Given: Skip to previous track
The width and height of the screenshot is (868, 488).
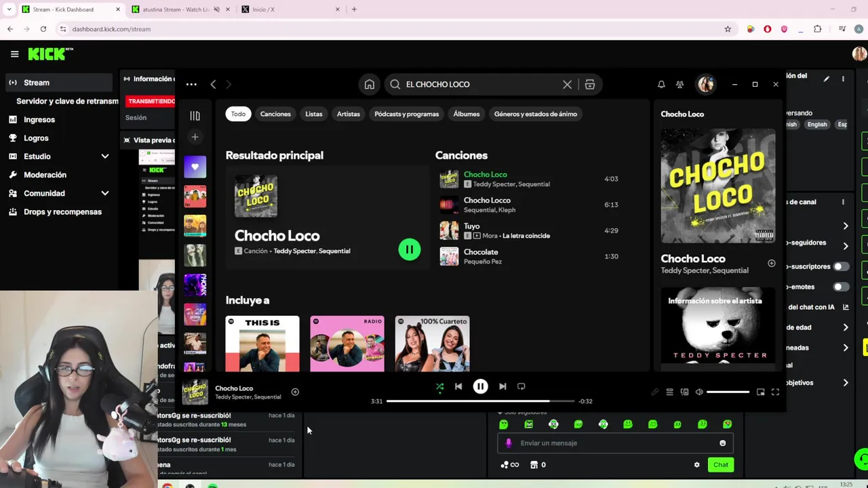Looking at the screenshot, I should (458, 386).
